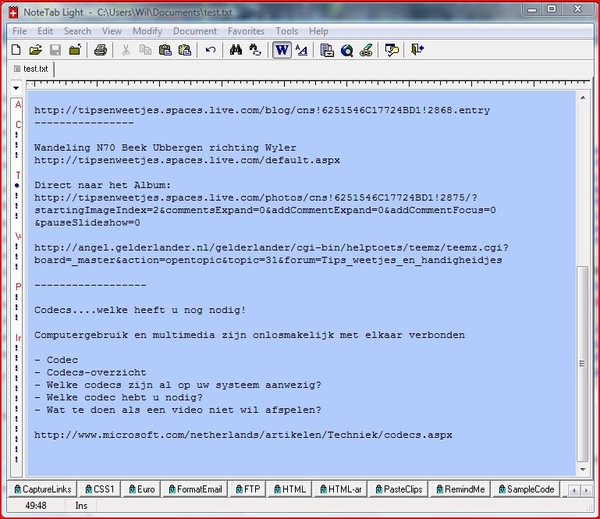Open the Search menu
The width and height of the screenshot is (600, 519).
coord(77,31)
